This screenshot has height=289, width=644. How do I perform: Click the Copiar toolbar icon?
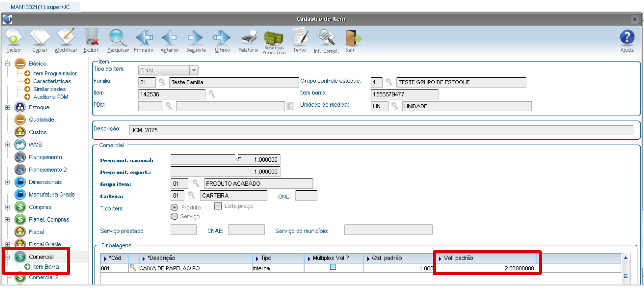(x=40, y=37)
